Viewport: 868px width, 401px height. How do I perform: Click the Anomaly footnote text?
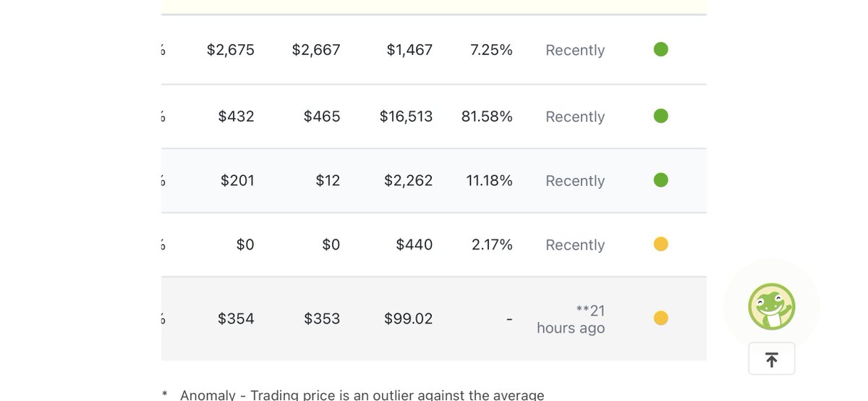point(362,395)
